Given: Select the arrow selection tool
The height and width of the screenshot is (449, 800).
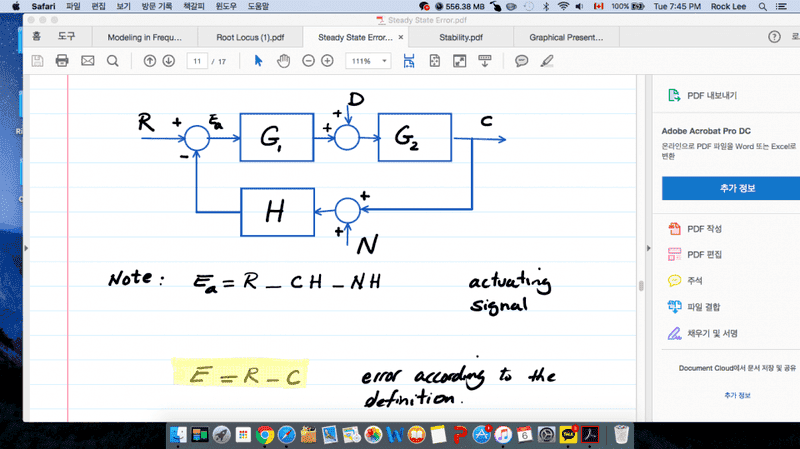Looking at the screenshot, I should click(x=258, y=61).
